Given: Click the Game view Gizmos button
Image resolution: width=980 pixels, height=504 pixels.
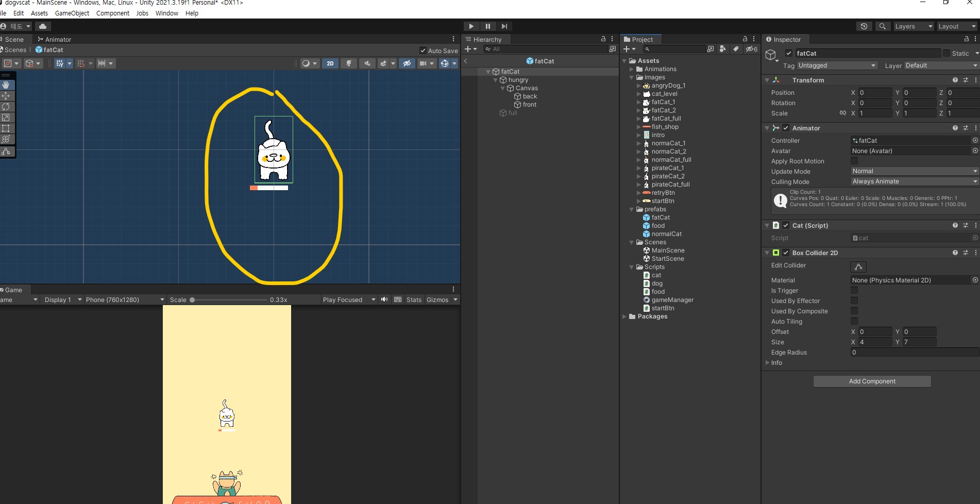Looking at the screenshot, I should tap(437, 299).
